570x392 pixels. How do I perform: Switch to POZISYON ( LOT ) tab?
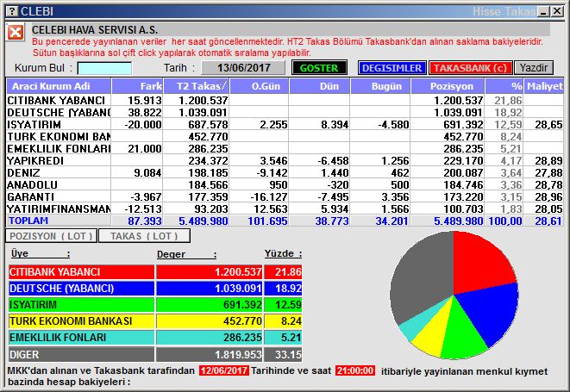point(51,236)
